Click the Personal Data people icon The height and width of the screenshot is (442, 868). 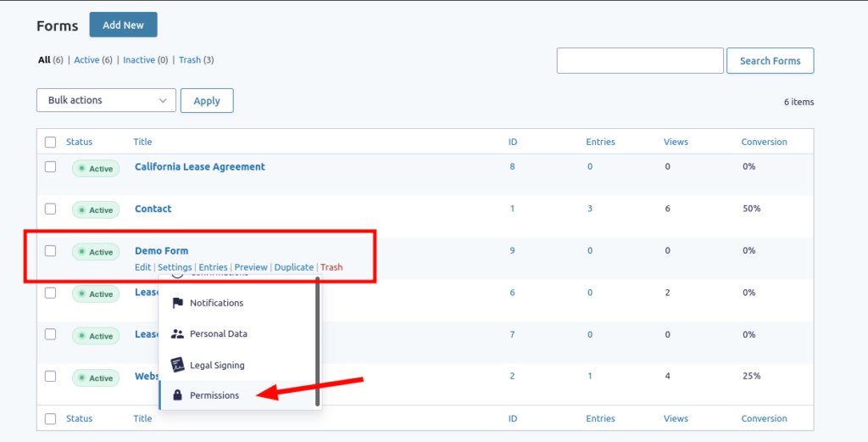click(177, 334)
